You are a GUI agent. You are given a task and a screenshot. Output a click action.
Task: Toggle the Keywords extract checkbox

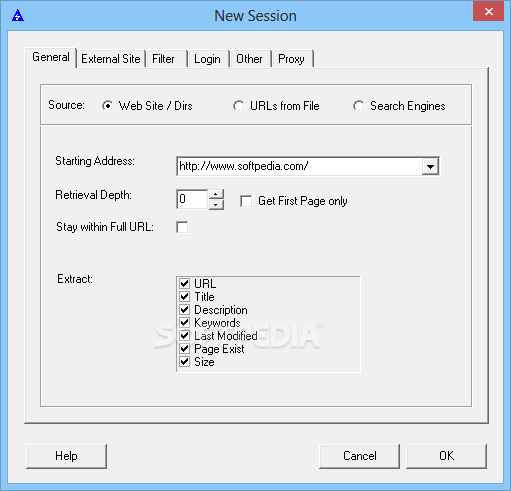184,323
